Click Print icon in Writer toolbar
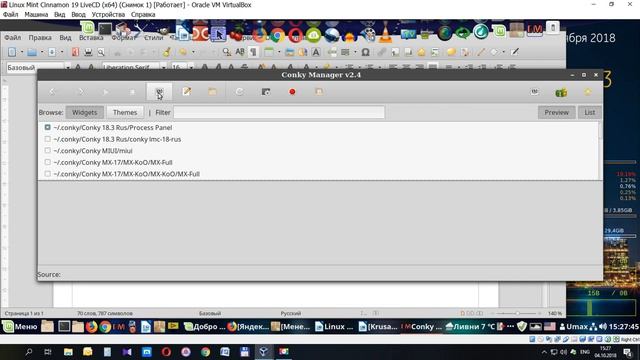 click(x=88, y=52)
